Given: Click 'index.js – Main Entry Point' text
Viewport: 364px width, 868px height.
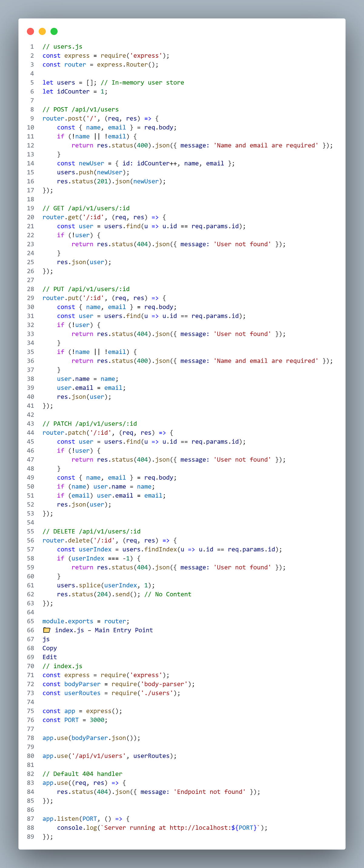Looking at the screenshot, I should coord(104,630).
